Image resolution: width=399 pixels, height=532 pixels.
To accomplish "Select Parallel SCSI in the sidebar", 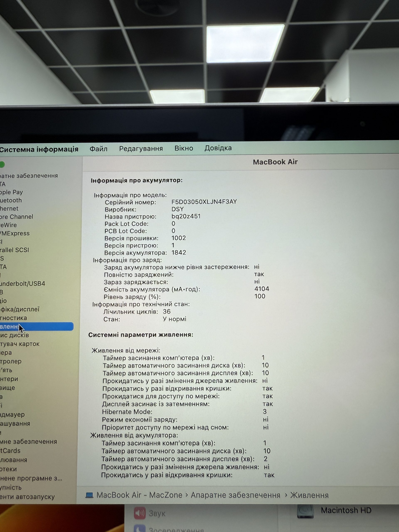I will [14, 250].
